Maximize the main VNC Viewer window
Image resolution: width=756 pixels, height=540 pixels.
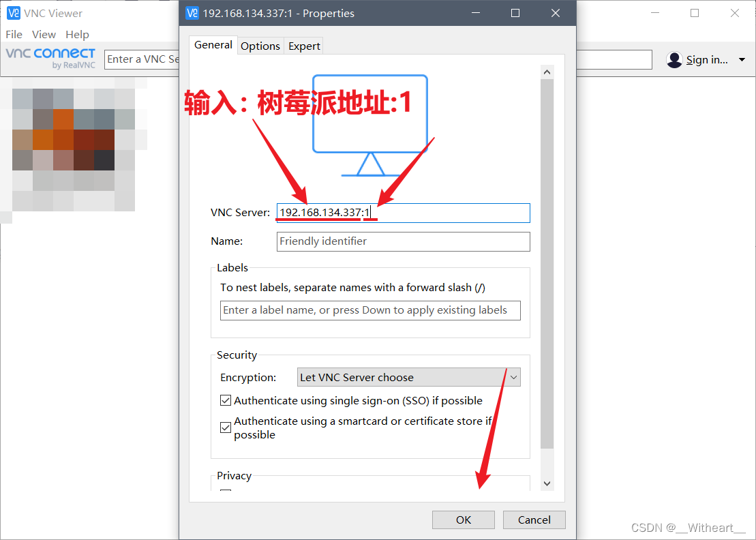695,13
